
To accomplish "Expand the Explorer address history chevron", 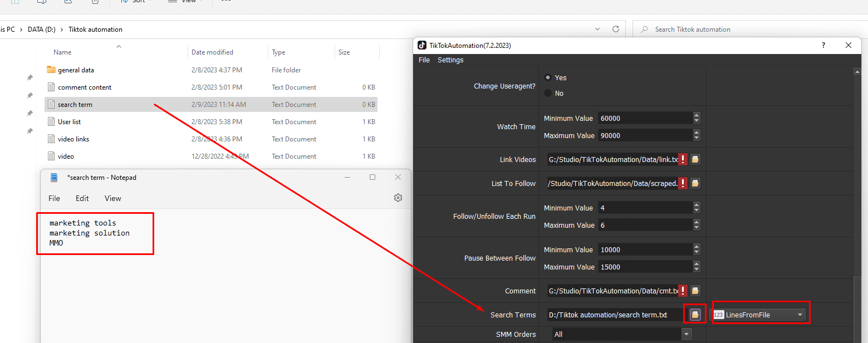I will click(597, 29).
